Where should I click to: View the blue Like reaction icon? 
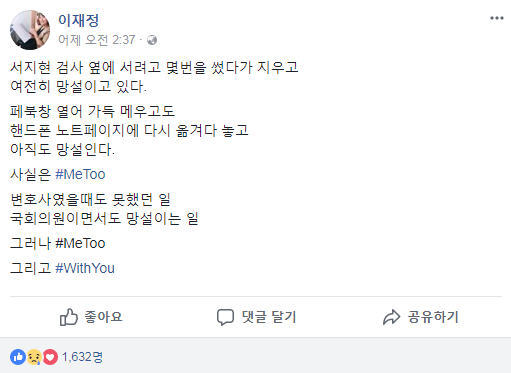18,357
